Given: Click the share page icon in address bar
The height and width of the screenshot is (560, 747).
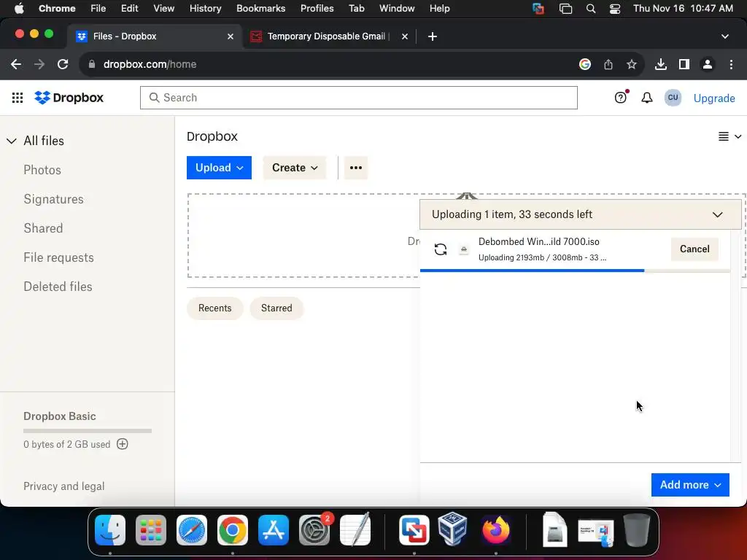Looking at the screenshot, I should point(608,64).
